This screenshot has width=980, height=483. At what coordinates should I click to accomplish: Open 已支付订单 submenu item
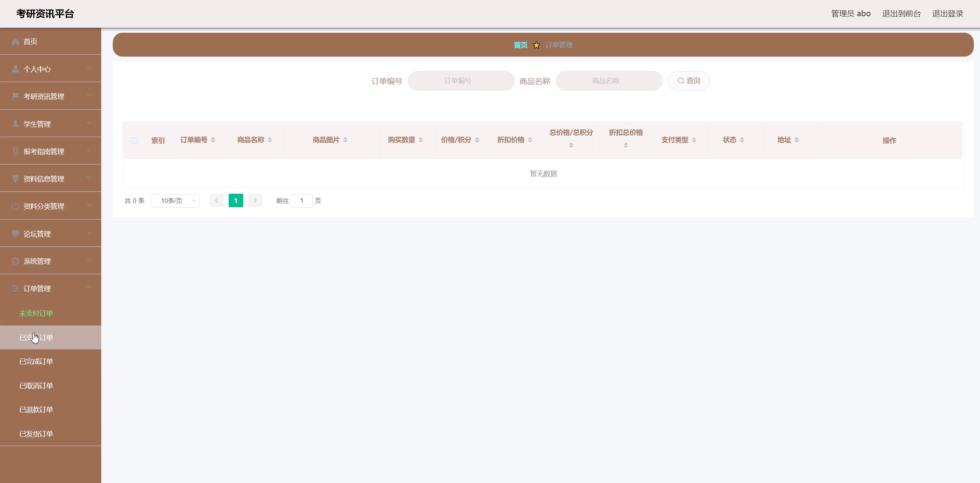coord(50,337)
